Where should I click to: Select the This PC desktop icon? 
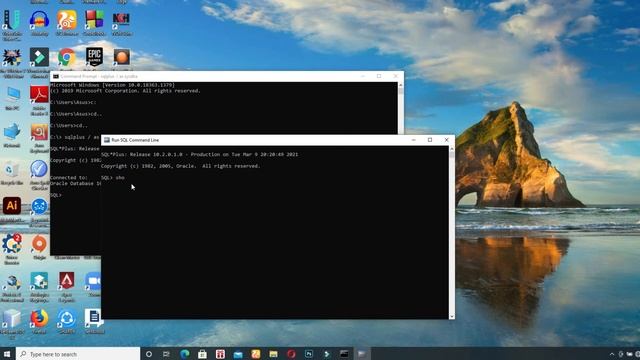pyautogui.click(x=12, y=96)
